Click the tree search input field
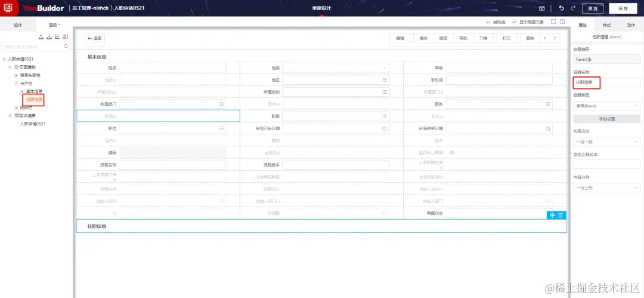This screenshot has width=644, height=298. pyautogui.click(x=36, y=47)
